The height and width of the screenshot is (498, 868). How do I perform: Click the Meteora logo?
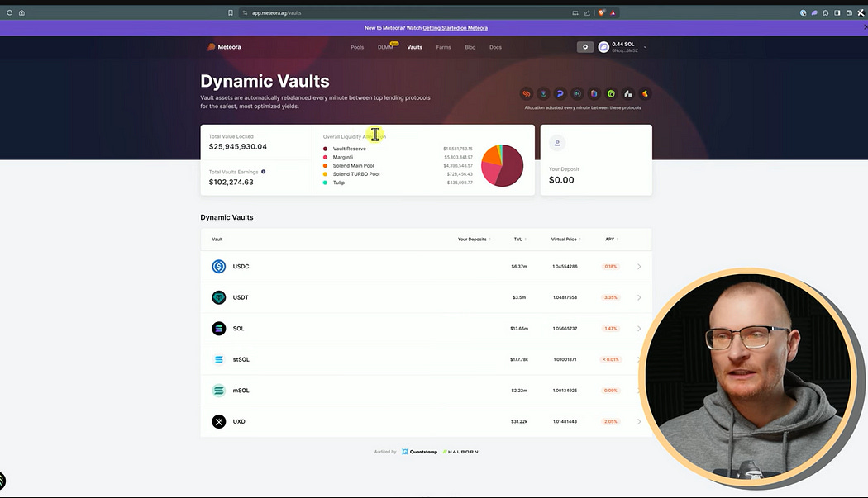click(x=224, y=47)
